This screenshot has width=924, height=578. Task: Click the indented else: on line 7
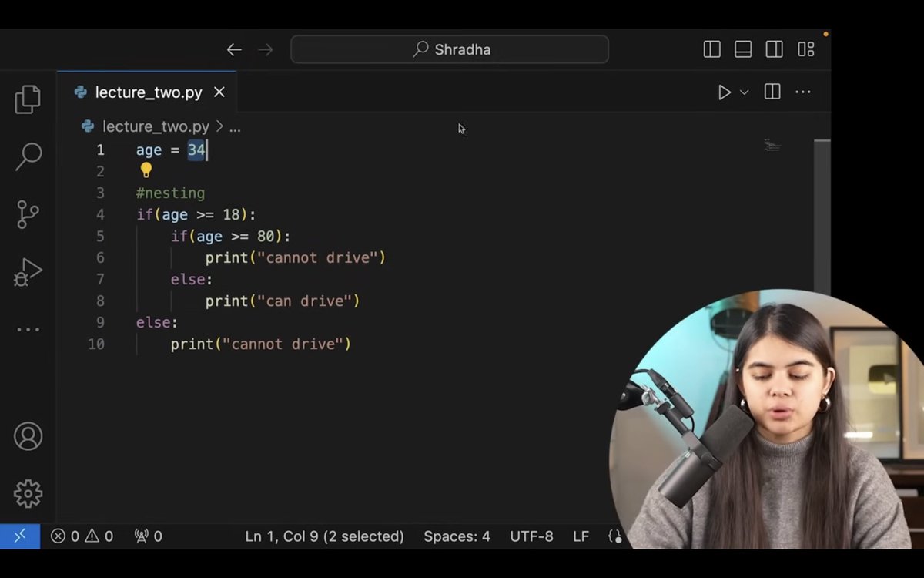(x=192, y=279)
